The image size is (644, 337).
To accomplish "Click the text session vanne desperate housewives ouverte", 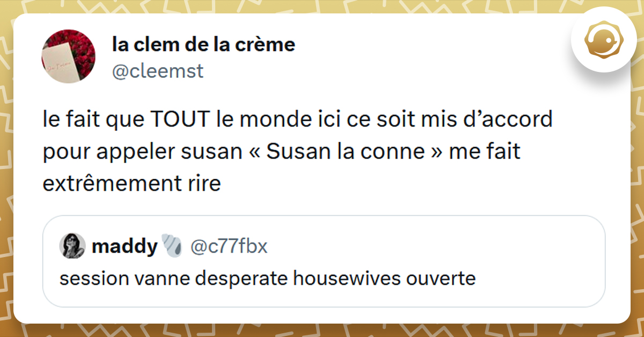I will pyautogui.click(x=267, y=279).
